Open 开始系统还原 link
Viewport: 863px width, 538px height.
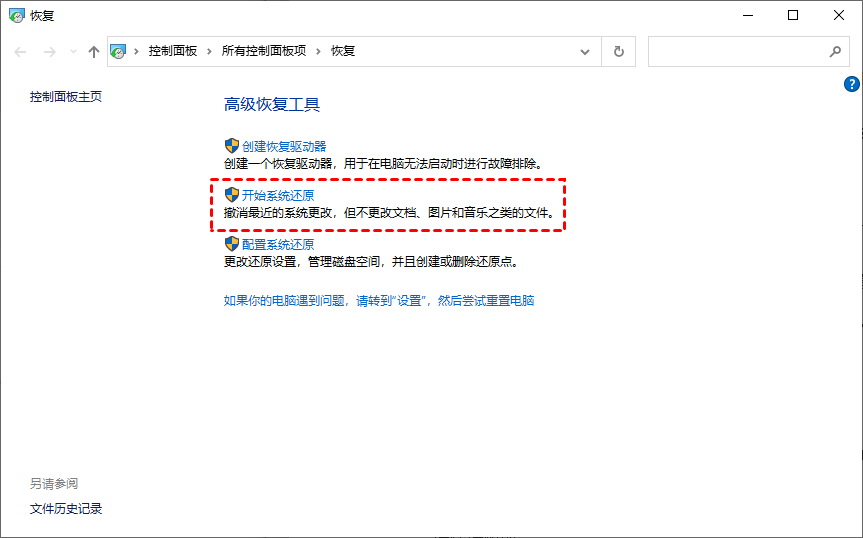pyautogui.click(x=278, y=195)
